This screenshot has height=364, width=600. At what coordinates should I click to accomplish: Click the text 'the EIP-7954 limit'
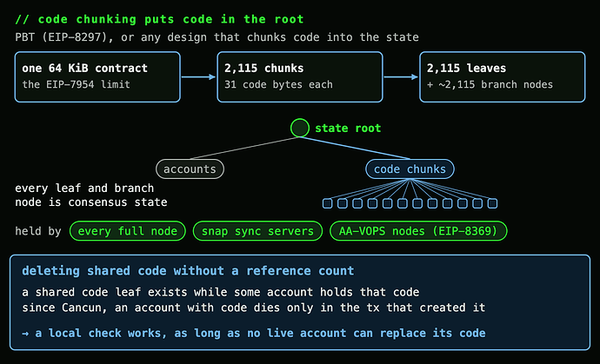point(76,84)
